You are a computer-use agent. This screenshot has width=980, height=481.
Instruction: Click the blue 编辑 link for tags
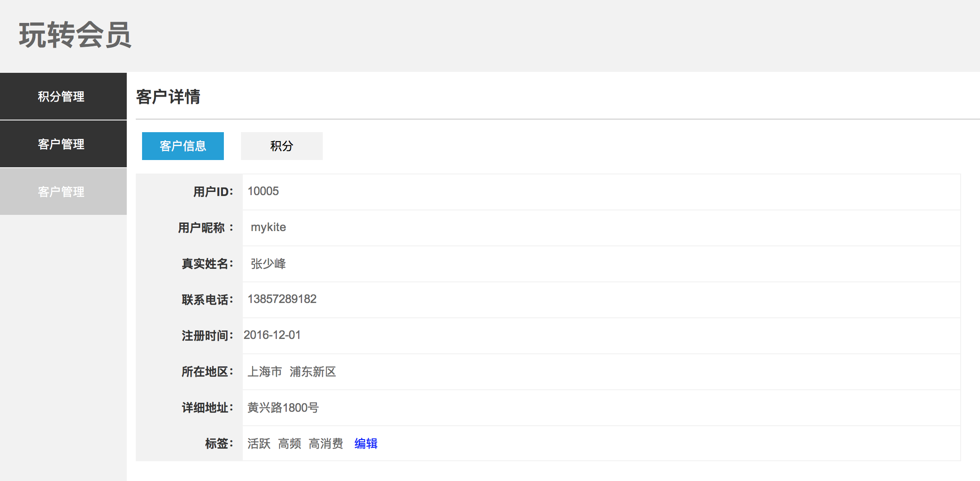pyautogui.click(x=366, y=444)
